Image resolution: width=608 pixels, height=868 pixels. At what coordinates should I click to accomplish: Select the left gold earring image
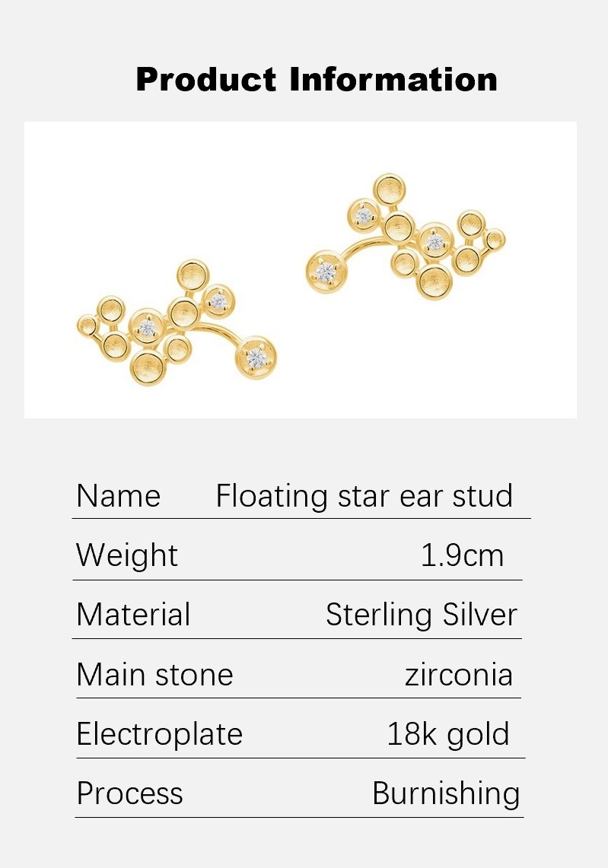point(176,323)
